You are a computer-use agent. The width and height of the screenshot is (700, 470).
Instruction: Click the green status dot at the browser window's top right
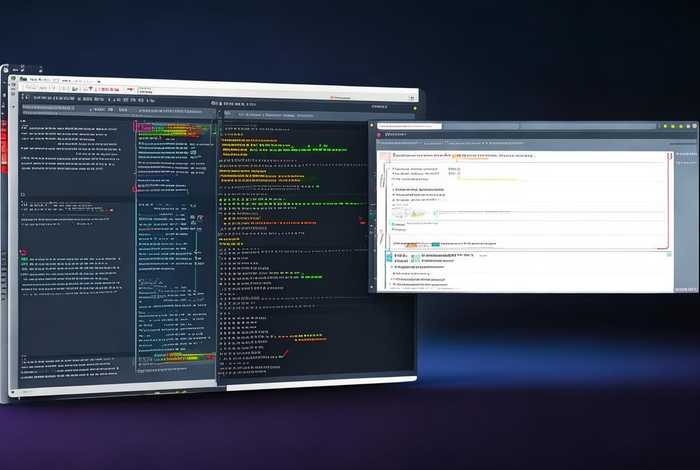point(667,127)
